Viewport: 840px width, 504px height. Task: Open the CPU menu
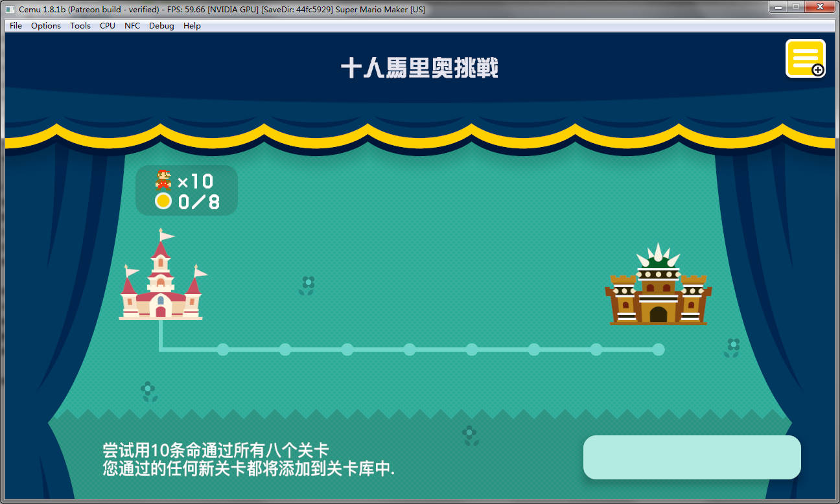[x=106, y=25]
